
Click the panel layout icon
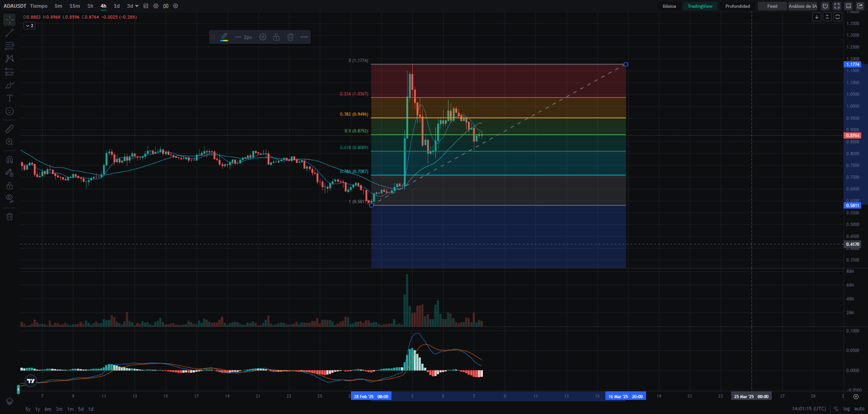click(x=849, y=6)
